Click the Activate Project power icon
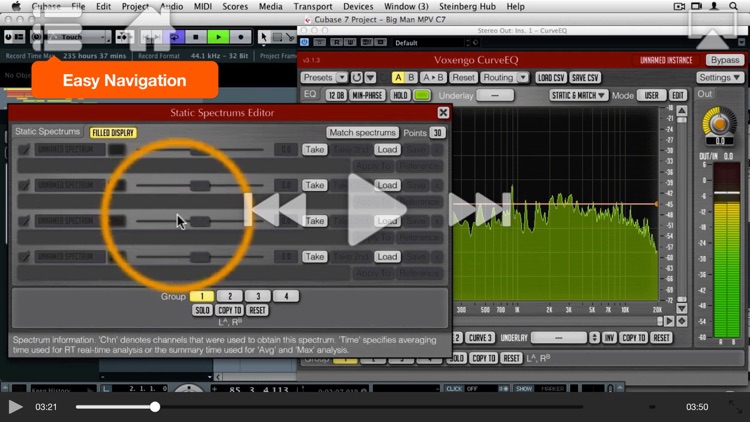 click(8, 37)
